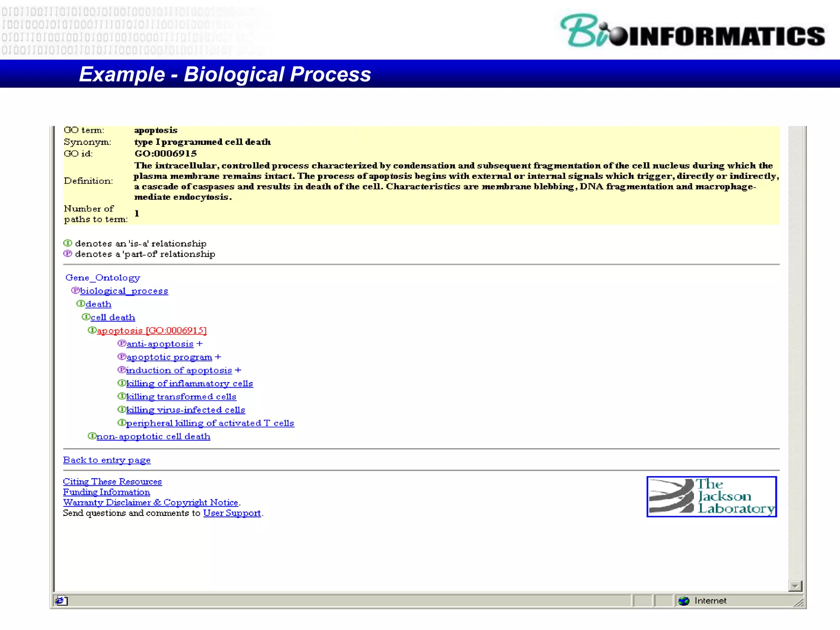This screenshot has width=840, height=630.
Task: Open killing virus-infected cells link
Action: (185, 410)
